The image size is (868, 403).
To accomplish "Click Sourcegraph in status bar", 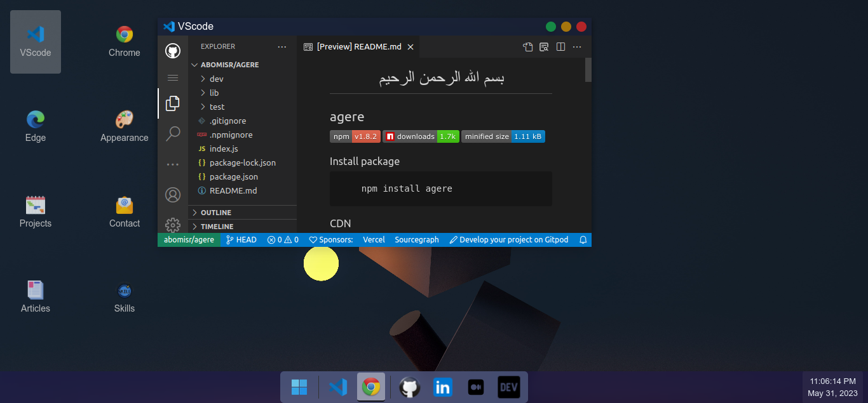I will tap(417, 240).
